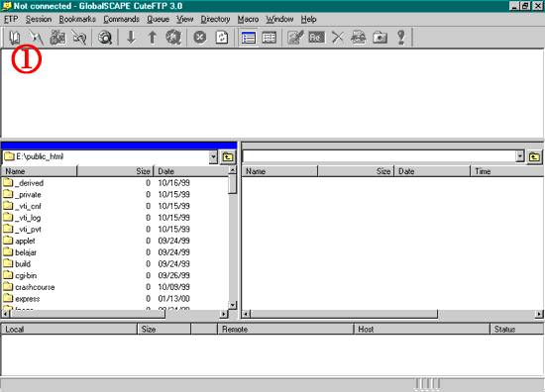
Task: Click the Delete X toolbar icon
Action: 338,38
